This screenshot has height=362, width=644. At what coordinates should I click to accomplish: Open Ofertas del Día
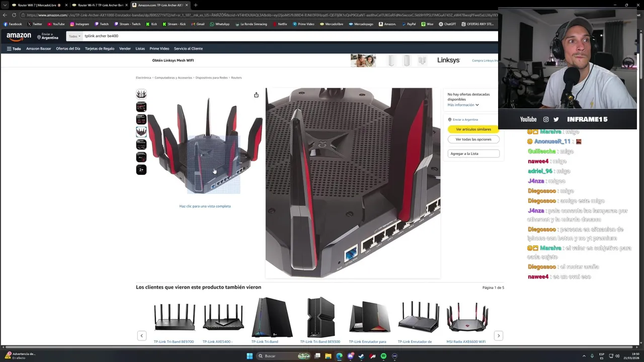coord(68,49)
